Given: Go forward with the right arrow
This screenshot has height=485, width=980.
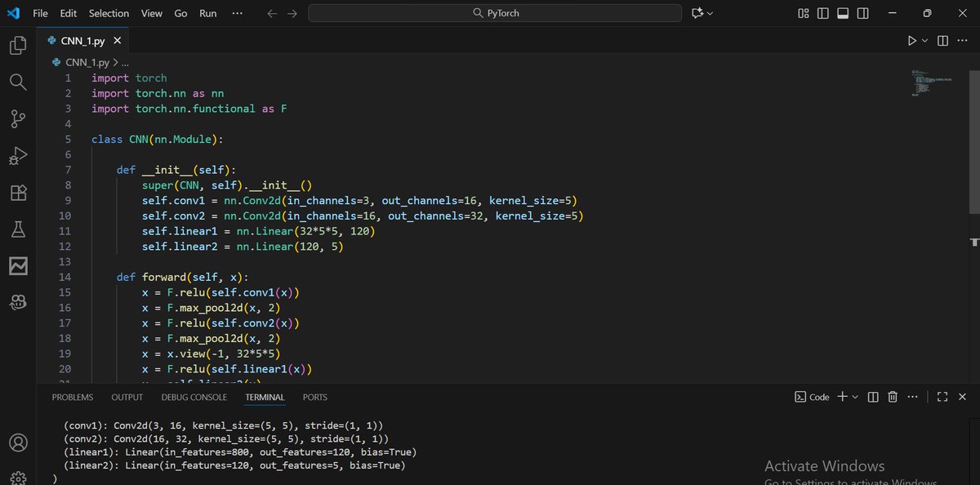Looking at the screenshot, I should pyautogui.click(x=292, y=13).
